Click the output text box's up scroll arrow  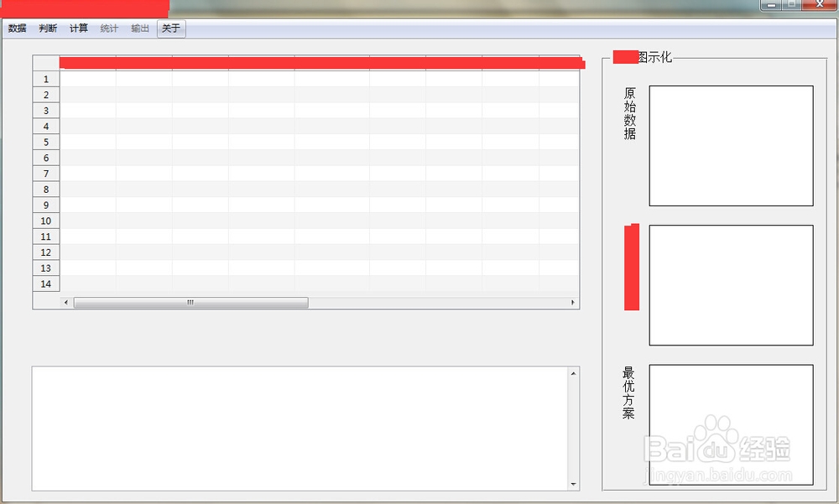coord(573,373)
